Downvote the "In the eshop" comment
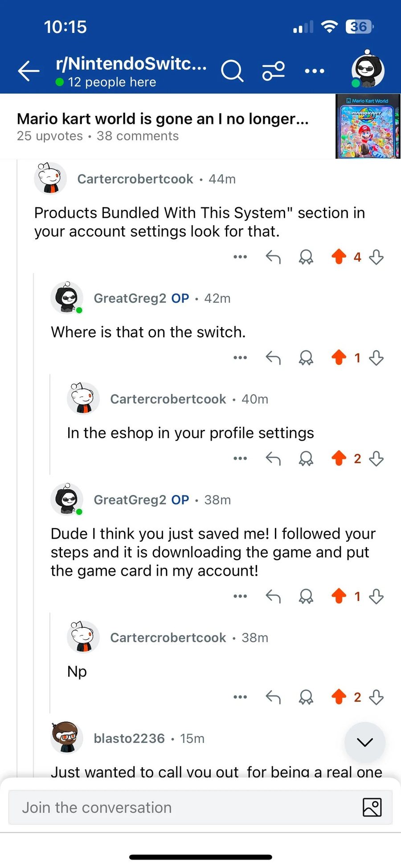Screen dimensions: 401x868 point(376,459)
